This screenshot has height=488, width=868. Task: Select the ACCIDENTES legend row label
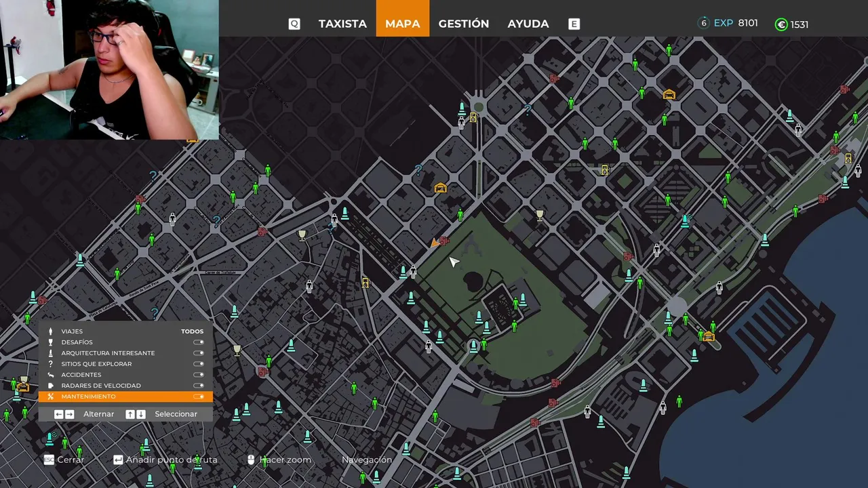[81, 375]
